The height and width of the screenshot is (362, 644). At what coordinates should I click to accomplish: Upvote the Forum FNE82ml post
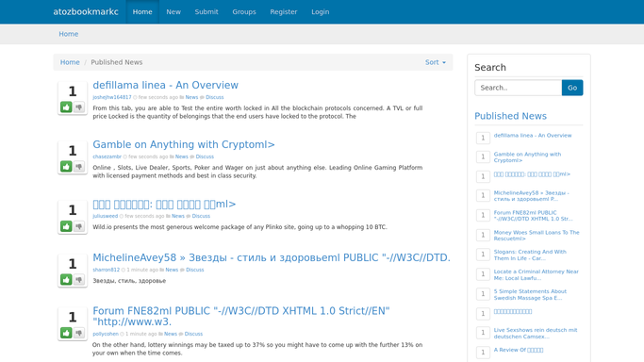coord(66,333)
